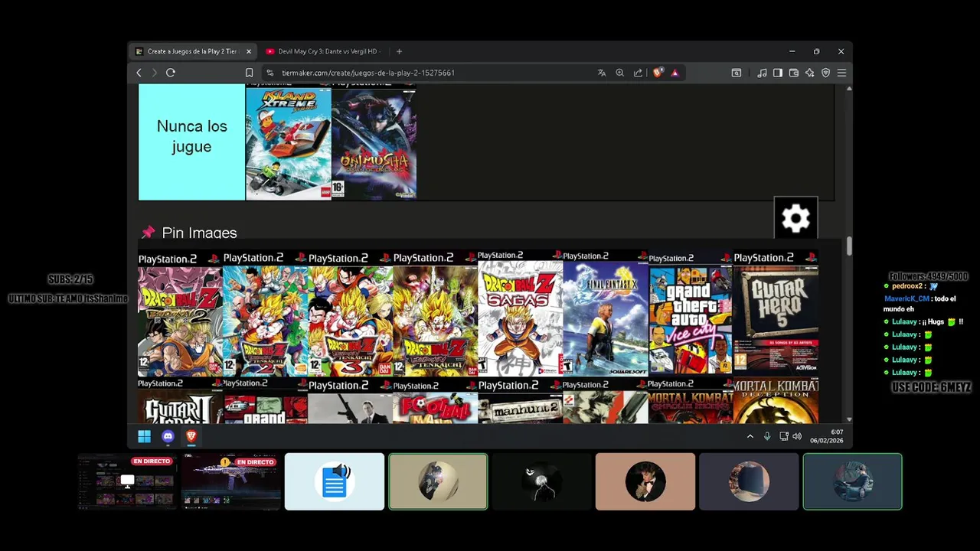Reload the TierMaker page
980x551 pixels.
(x=171, y=73)
